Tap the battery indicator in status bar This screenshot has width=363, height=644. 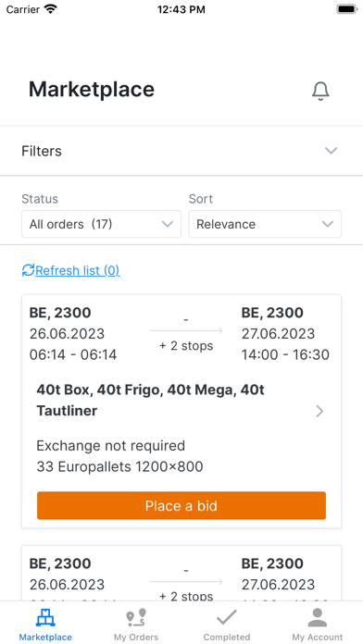pos(346,9)
